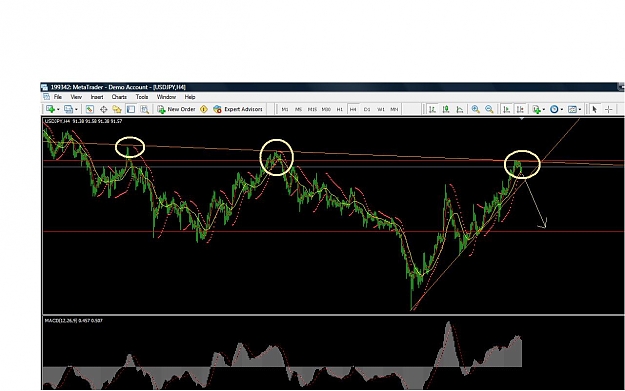
Task: Click the MetaTrader title bar app icon
Action: pyautogui.click(x=45, y=87)
